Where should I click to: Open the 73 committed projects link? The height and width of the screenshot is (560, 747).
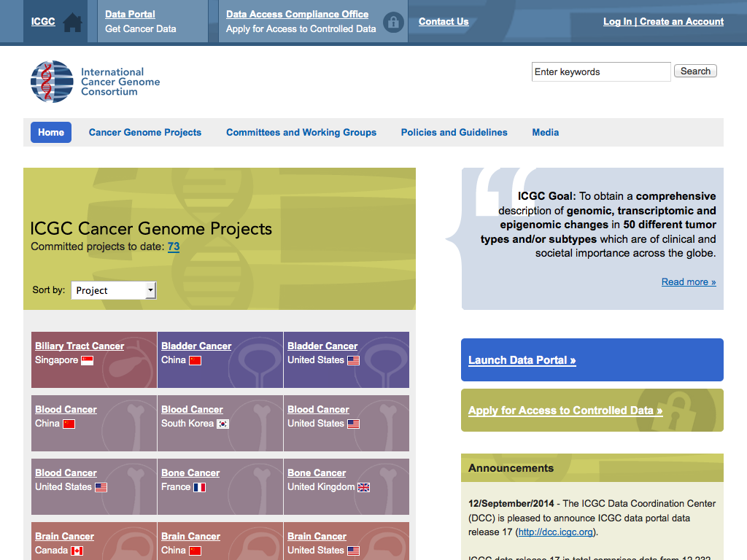[174, 246]
